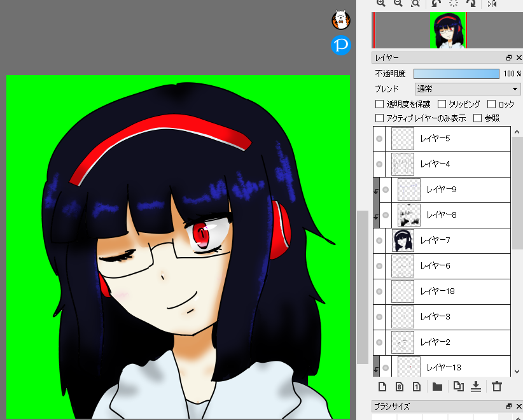Image resolution: width=523 pixels, height=420 pixels.
Task: Rotate the canvas view left
Action: coord(436,3)
